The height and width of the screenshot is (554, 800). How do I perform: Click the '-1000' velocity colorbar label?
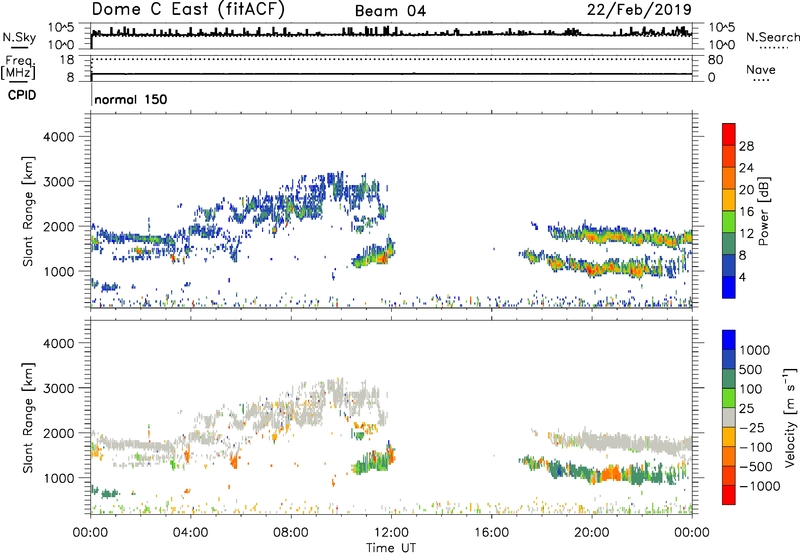click(759, 486)
